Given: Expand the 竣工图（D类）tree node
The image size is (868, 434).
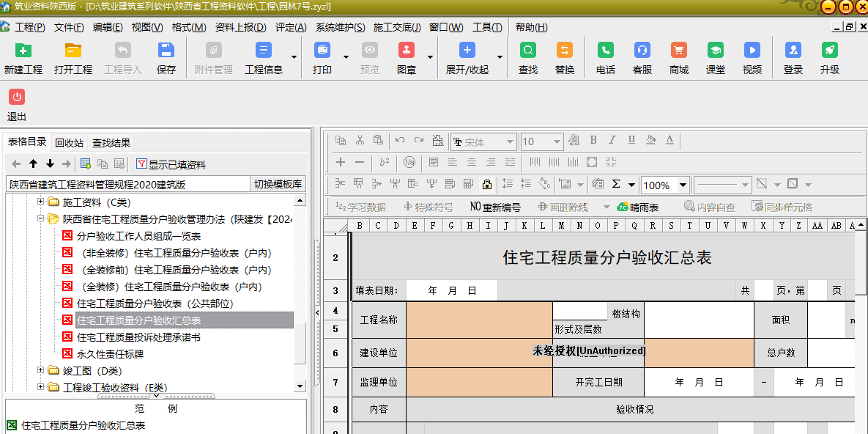Looking at the screenshot, I should tap(41, 371).
